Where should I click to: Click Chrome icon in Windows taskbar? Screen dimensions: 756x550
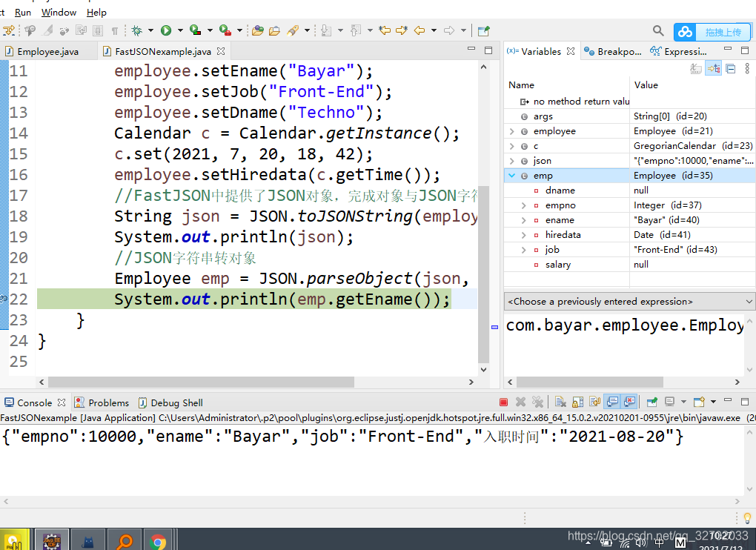point(157,541)
